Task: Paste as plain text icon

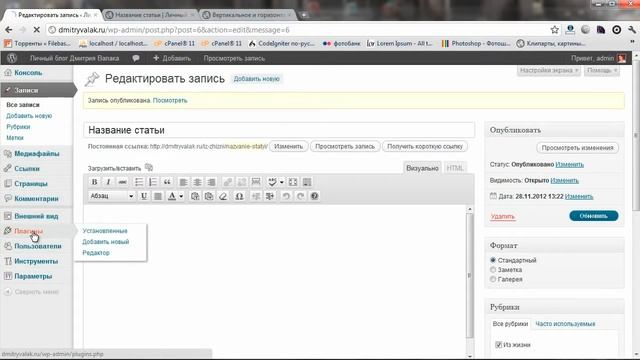Action: click(x=195, y=196)
